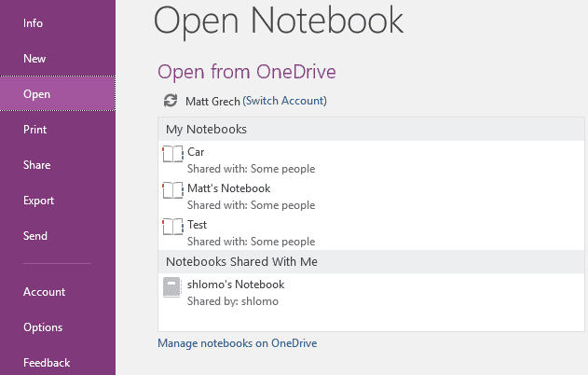Click the refresh icon beside Matt Grech
Screen dimensions: 588x375
[171, 101]
